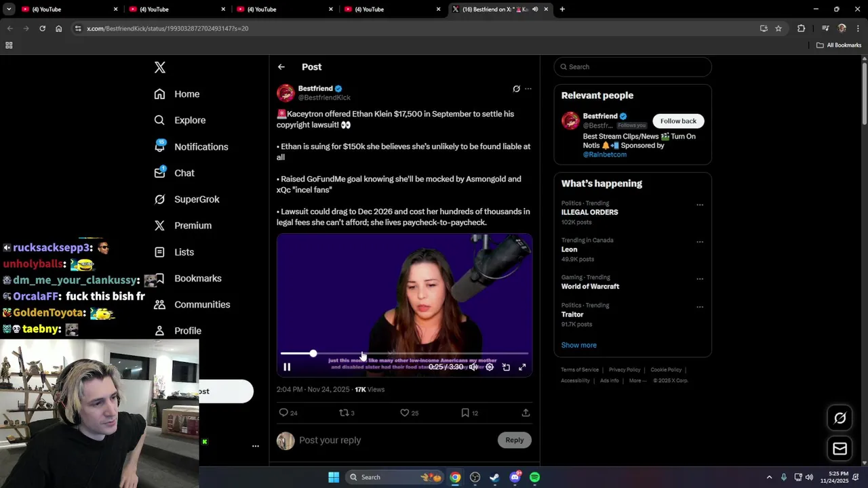Click Show more under What's happening
The height and width of the screenshot is (488, 868).
coord(578,345)
